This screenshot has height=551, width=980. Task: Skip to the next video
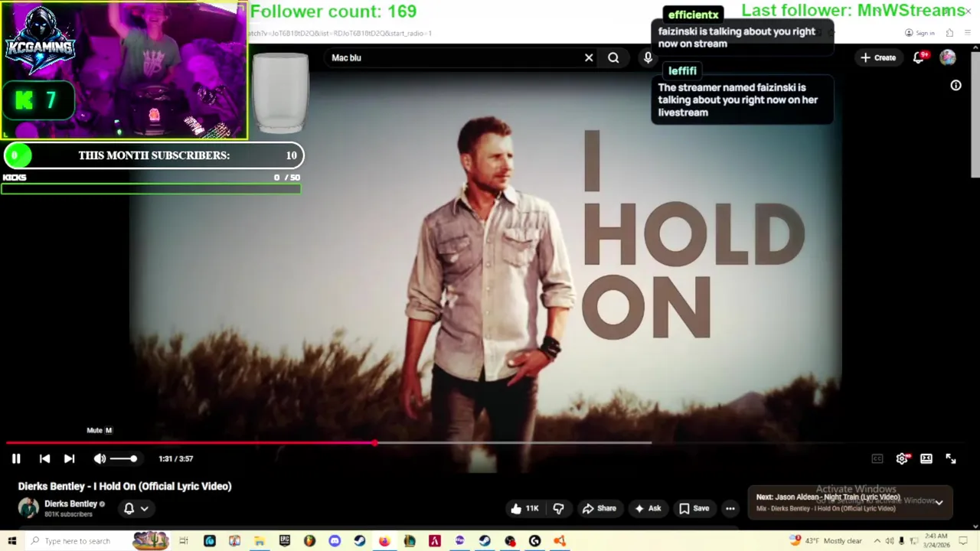69,458
